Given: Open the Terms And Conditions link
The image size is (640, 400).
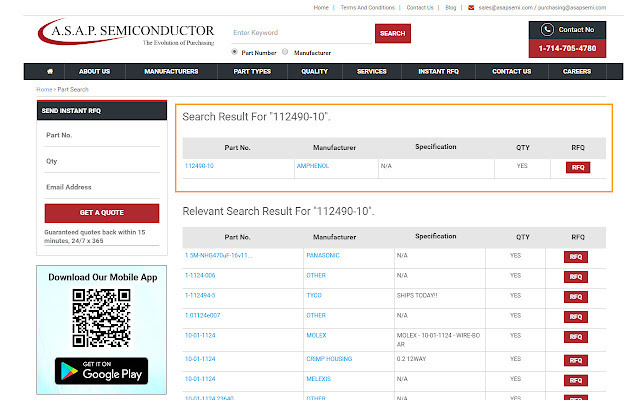Looking at the screenshot, I should [368, 7].
